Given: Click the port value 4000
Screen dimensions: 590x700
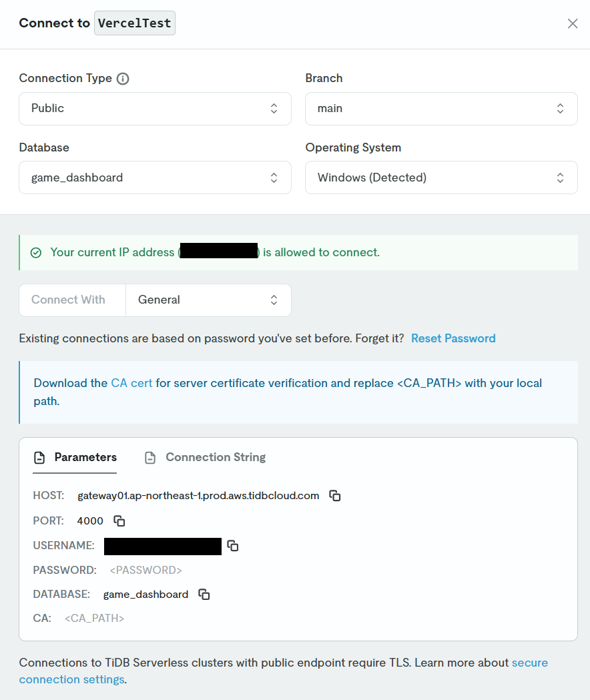Looking at the screenshot, I should 90,521.
